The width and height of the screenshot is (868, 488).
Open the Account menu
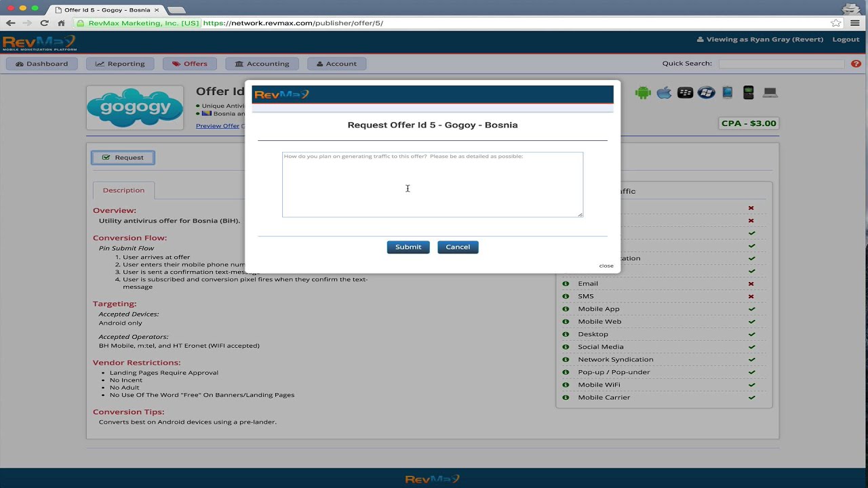click(337, 64)
